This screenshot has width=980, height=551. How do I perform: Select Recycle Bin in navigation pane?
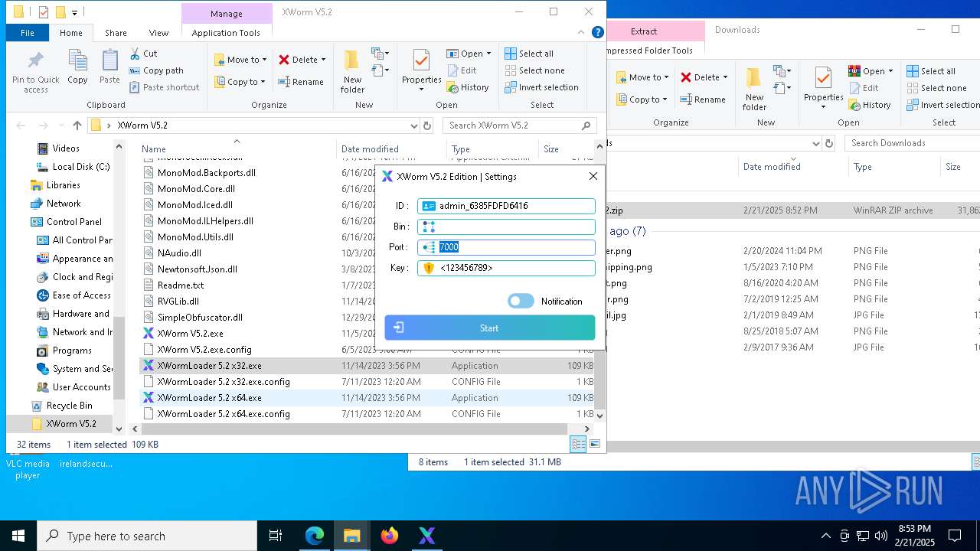pyautogui.click(x=69, y=406)
